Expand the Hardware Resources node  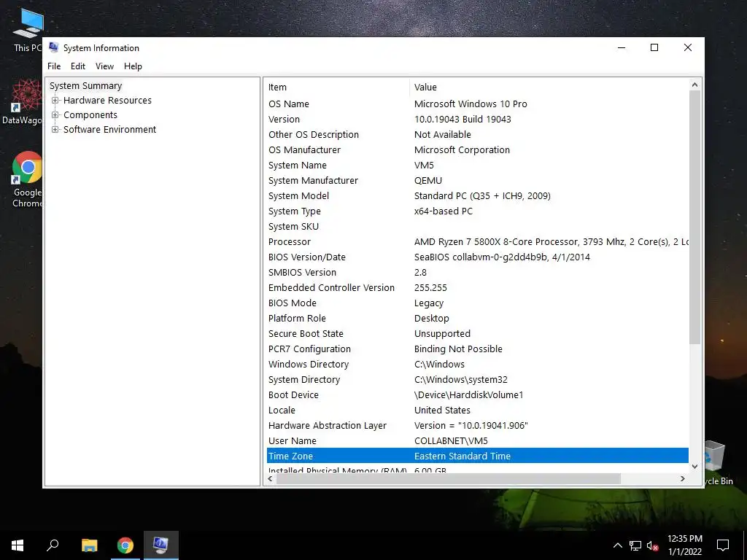(55, 101)
